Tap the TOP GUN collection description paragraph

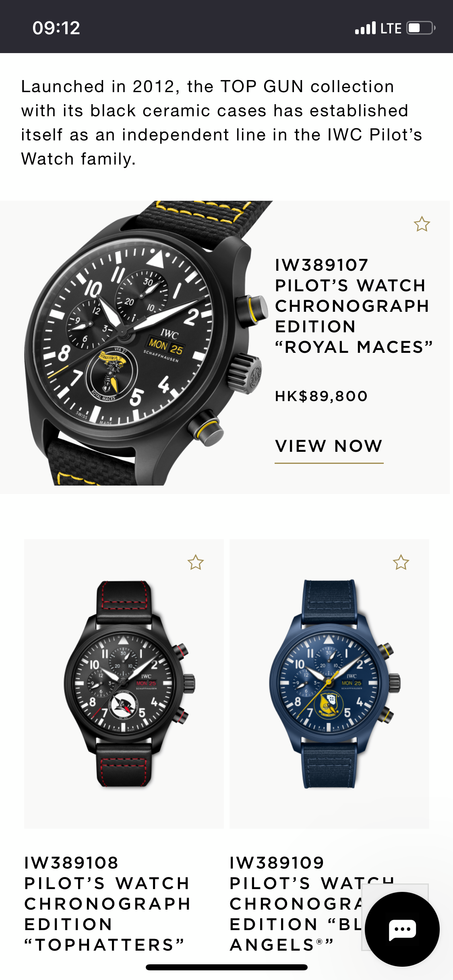coord(222,123)
